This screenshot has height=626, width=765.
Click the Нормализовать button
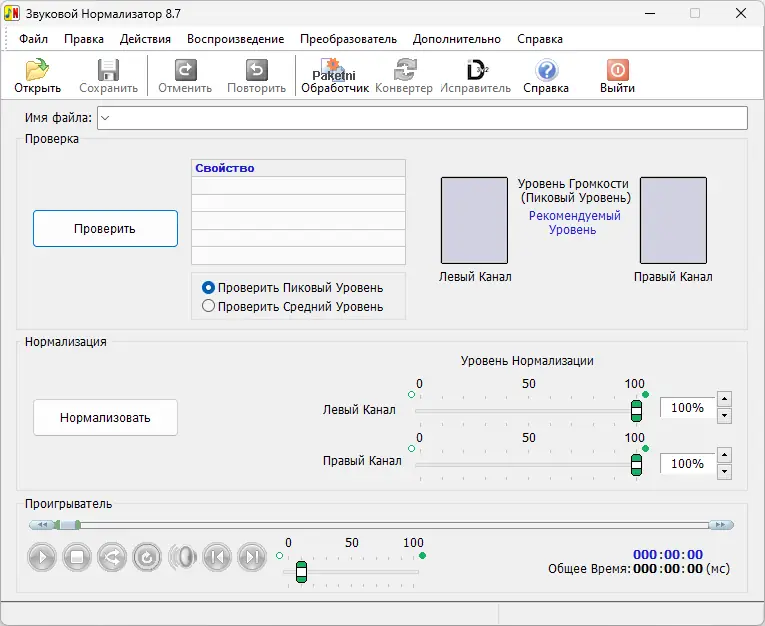pyautogui.click(x=105, y=417)
